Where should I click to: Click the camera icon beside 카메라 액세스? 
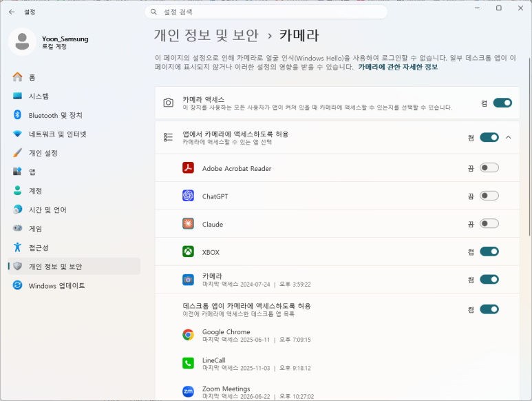[x=169, y=103]
